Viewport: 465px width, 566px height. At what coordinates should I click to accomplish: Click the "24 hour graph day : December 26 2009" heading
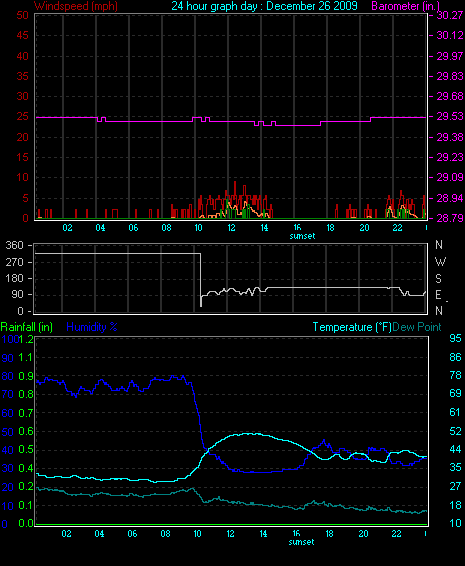tap(264, 6)
